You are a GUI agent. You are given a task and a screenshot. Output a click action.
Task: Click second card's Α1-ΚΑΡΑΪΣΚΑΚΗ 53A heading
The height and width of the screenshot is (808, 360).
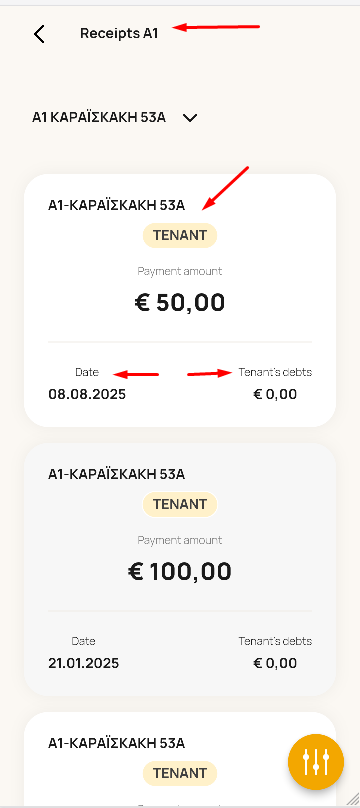tap(116, 474)
